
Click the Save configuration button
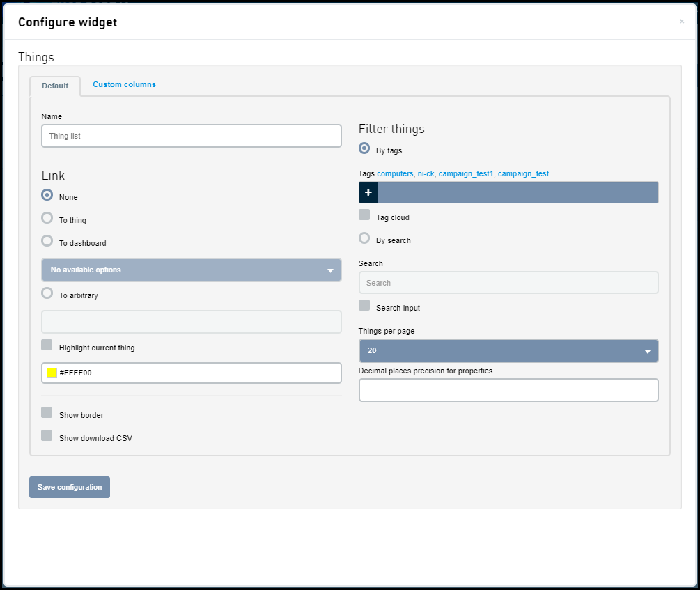pos(70,487)
